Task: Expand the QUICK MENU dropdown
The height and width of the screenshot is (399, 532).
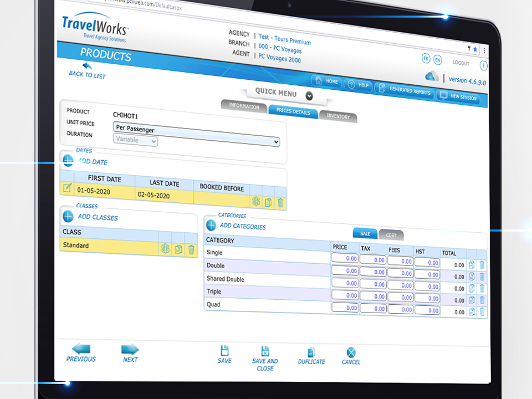Action: coord(309,96)
